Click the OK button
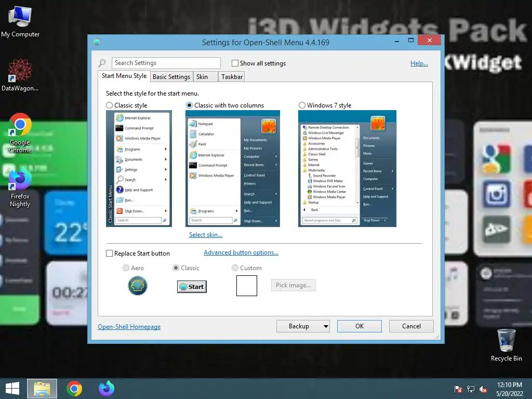This screenshot has height=399, width=532. tap(360, 326)
